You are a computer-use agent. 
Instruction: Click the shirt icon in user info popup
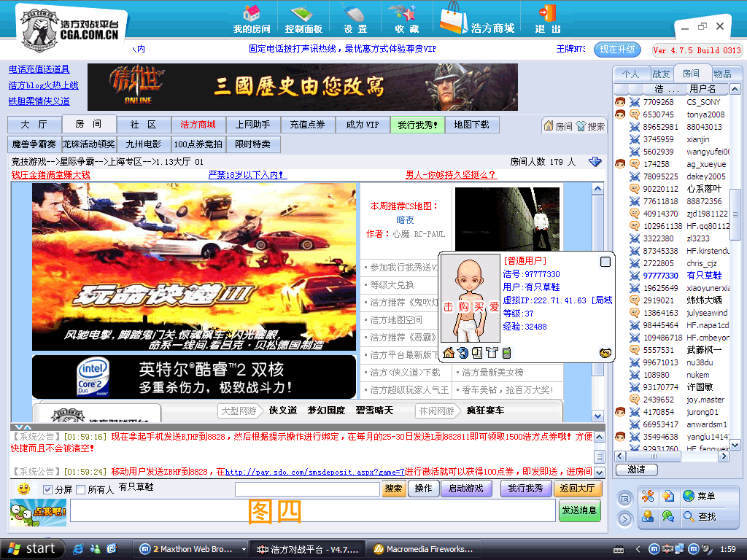(492, 353)
